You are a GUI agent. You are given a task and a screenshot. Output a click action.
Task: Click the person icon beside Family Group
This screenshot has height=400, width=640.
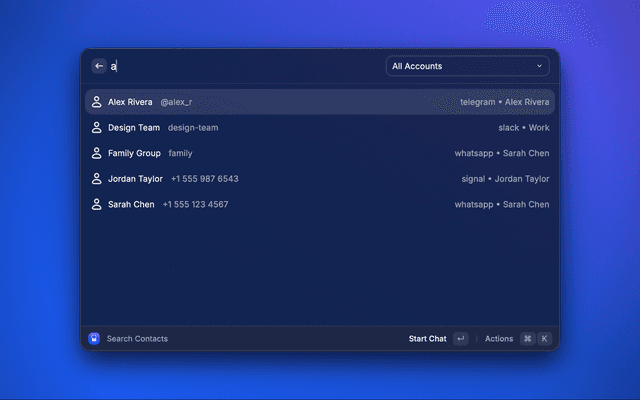click(x=97, y=153)
